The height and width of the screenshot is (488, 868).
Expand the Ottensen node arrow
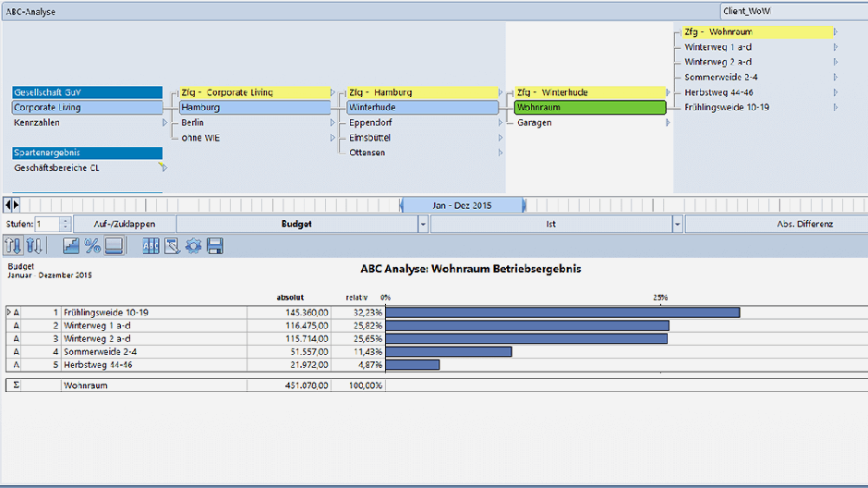(x=500, y=152)
